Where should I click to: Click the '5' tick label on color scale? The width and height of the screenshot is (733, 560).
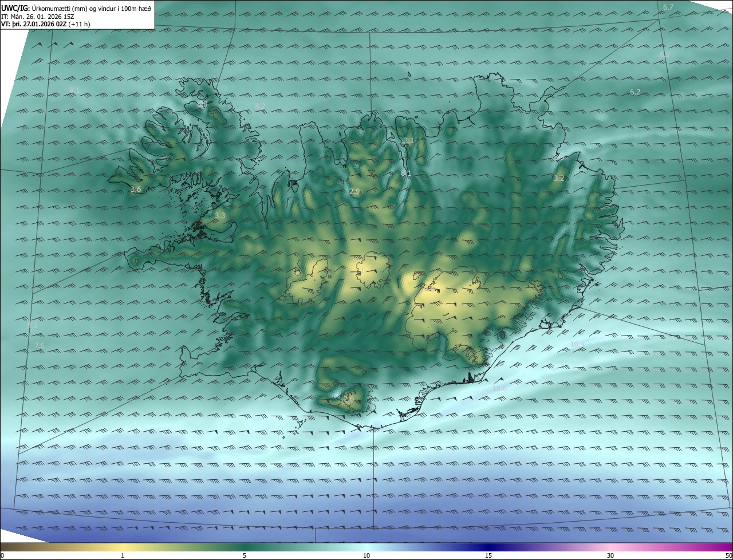coord(245,556)
